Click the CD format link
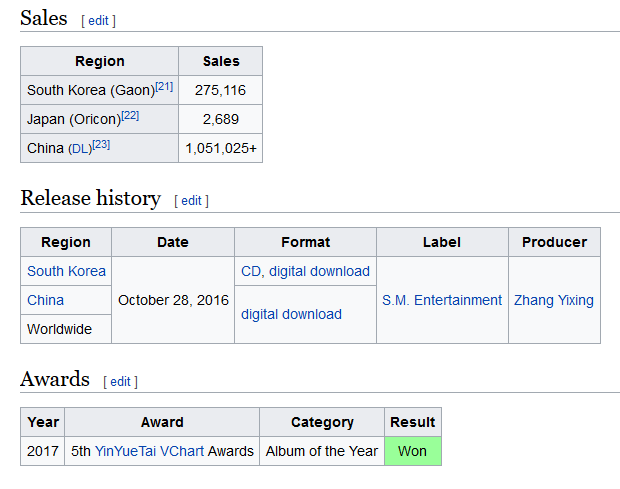620x489 pixels. (251, 271)
